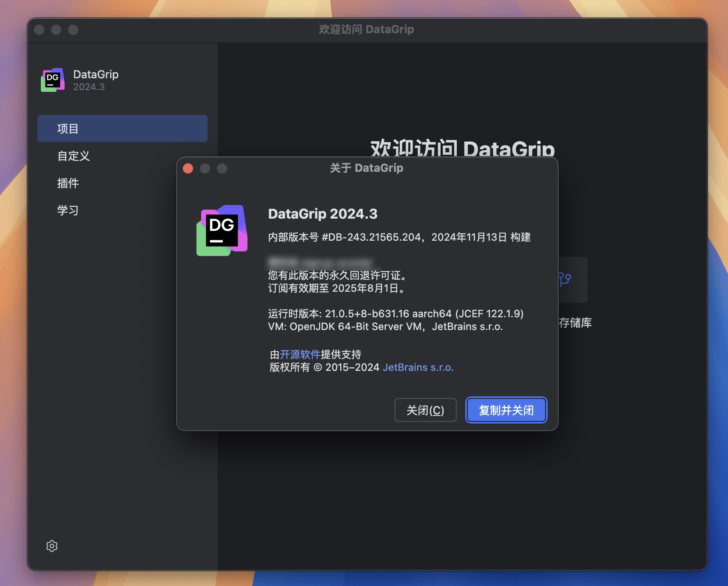Click the 关于 DataGrip dialog title
The width and height of the screenshot is (728, 586).
click(x=367, y=168)
